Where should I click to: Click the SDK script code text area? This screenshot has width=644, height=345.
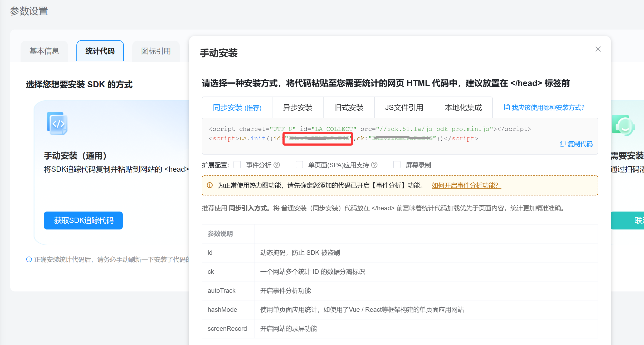(x=369, y=129)
